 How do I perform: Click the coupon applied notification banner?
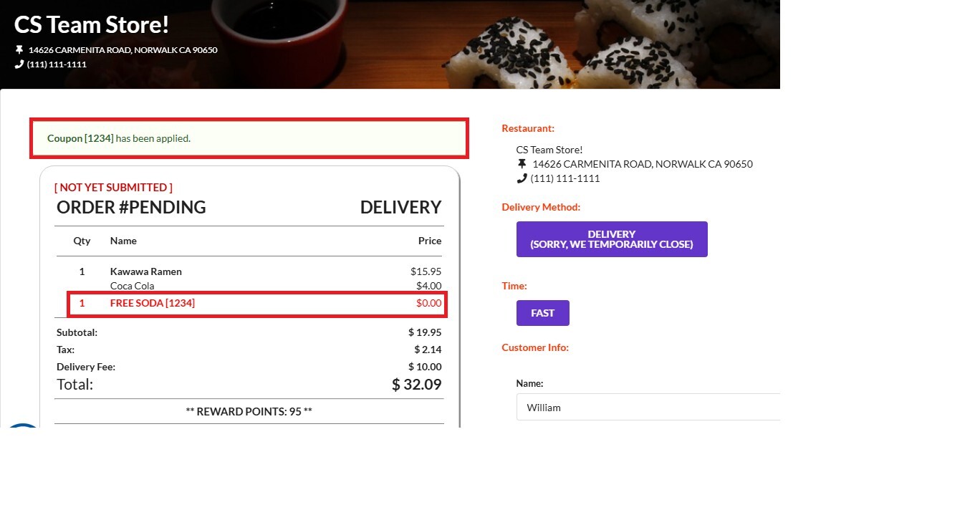249,138
